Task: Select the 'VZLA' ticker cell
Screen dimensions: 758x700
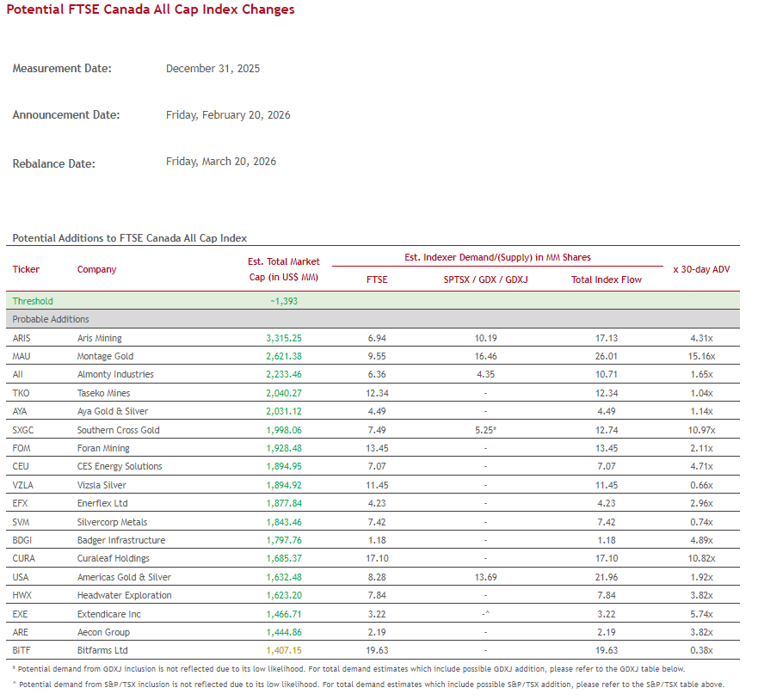Action: point(22,485)
